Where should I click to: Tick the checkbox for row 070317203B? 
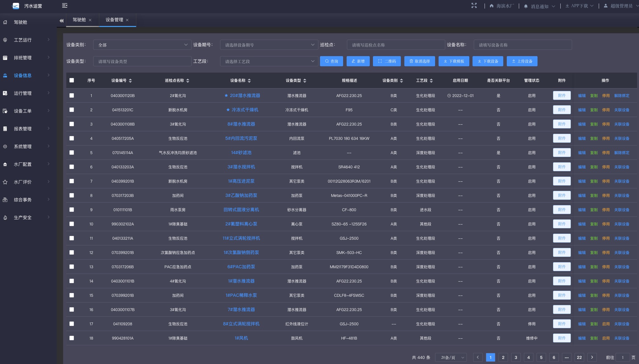pyautogui.click(x=72, y=195)
